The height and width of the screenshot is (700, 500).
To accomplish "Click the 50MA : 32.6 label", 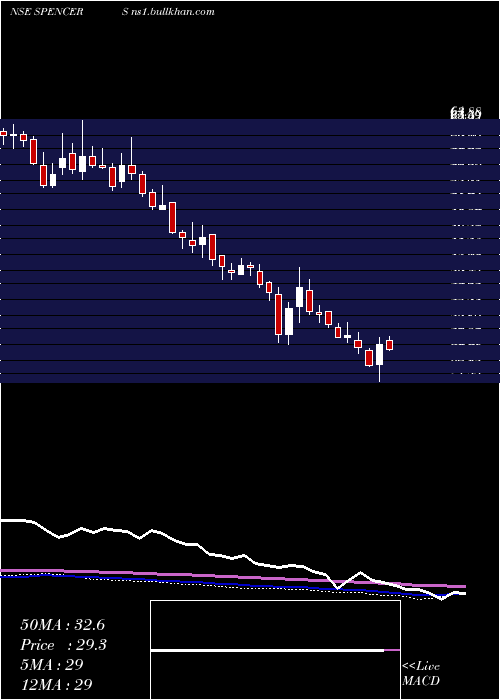I will (62, 625).
